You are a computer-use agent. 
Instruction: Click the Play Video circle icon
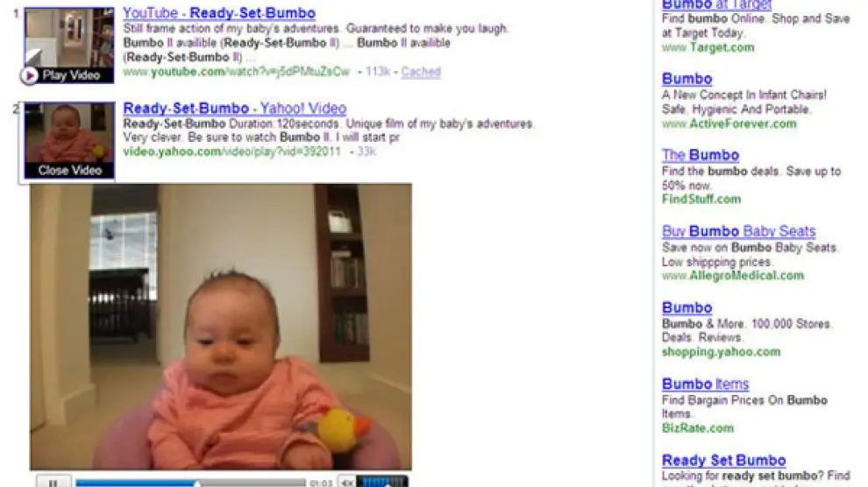tap(29, 75)
